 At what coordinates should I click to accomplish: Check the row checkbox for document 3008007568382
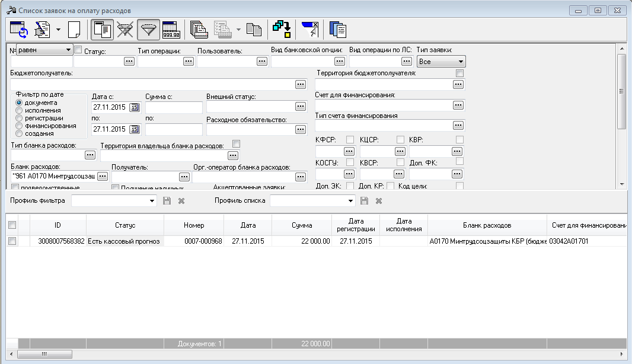click(12, 241)
